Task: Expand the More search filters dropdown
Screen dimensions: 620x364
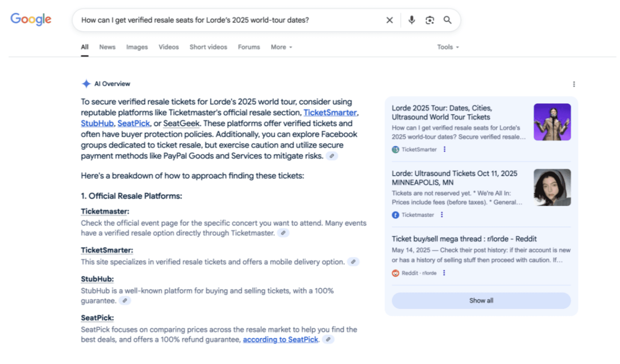Action: tap(281, 47)
